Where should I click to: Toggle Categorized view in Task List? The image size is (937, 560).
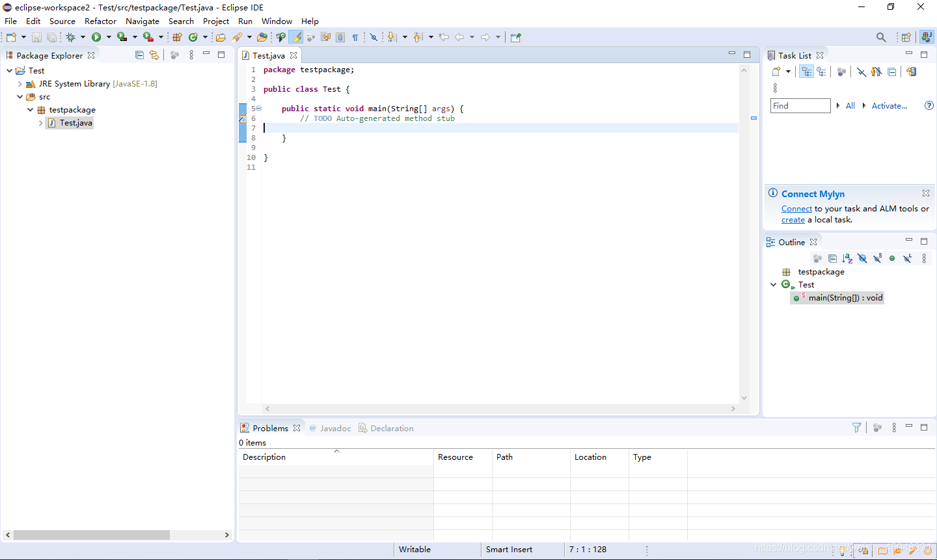[807, 72]
